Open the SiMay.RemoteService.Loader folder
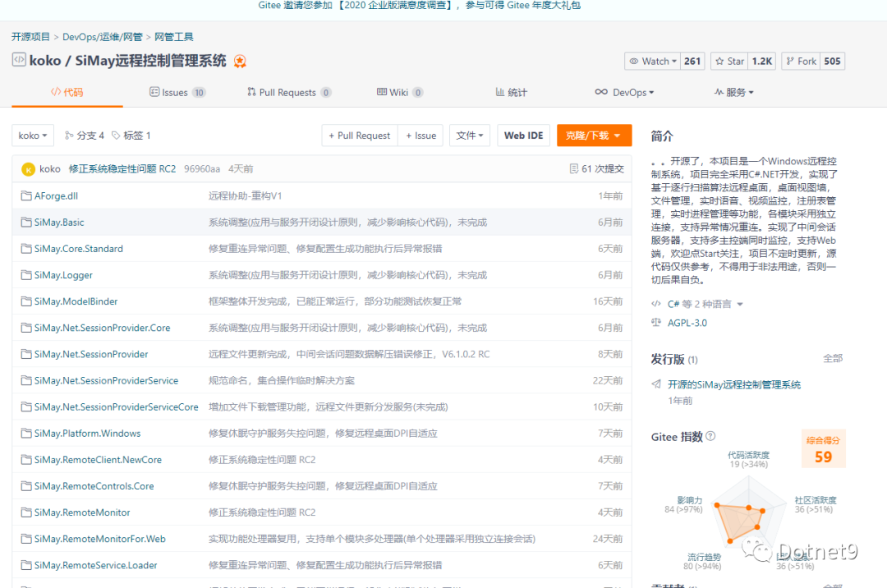This screenshot has width=887, height=588. [x=95, y=565]
